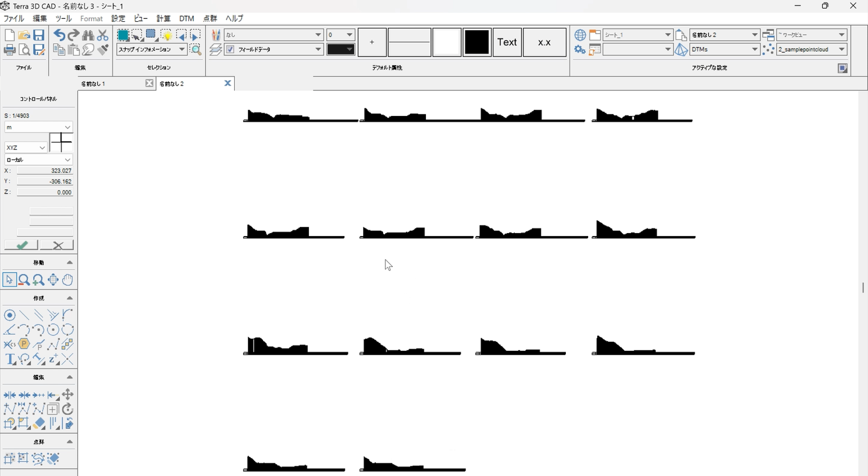Image resolution: width=868 pixels, height=476 pixels.
Task: Open the 2_samplepointcloud dropdown
Action: pyautogui.click(x=841, y=50)
